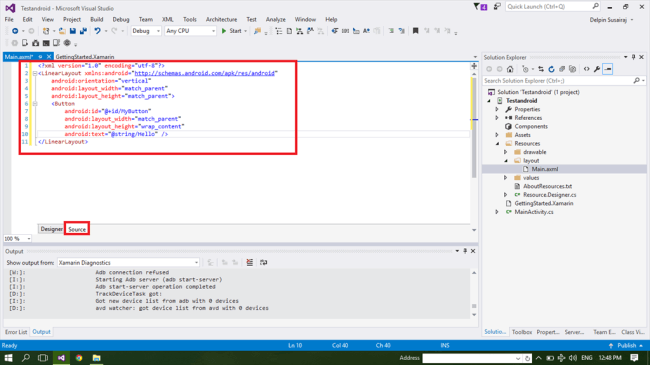
Task: Open the Toolbox tab at bottom right
Action: [x=521, y=332]
